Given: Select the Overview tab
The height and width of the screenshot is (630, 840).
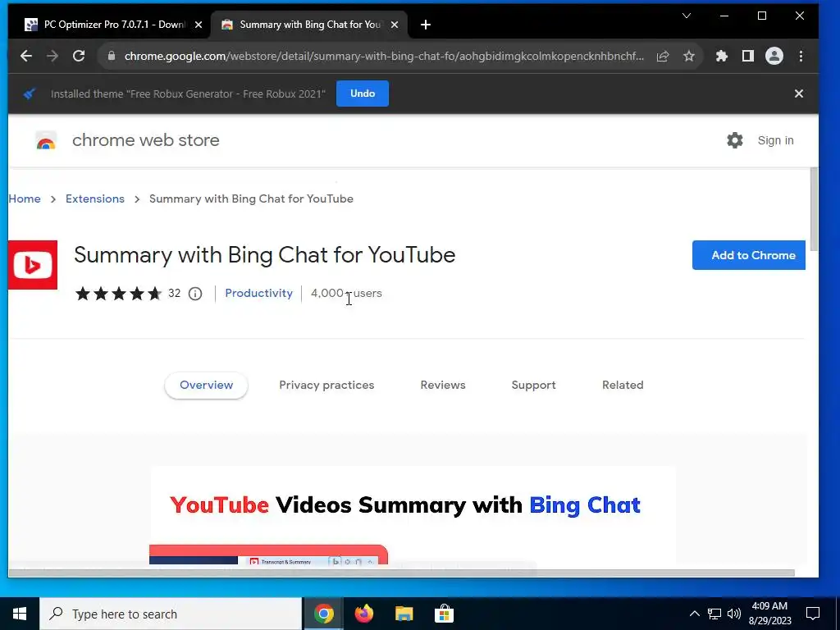Looking at the screenshot, I should [206, 386].
